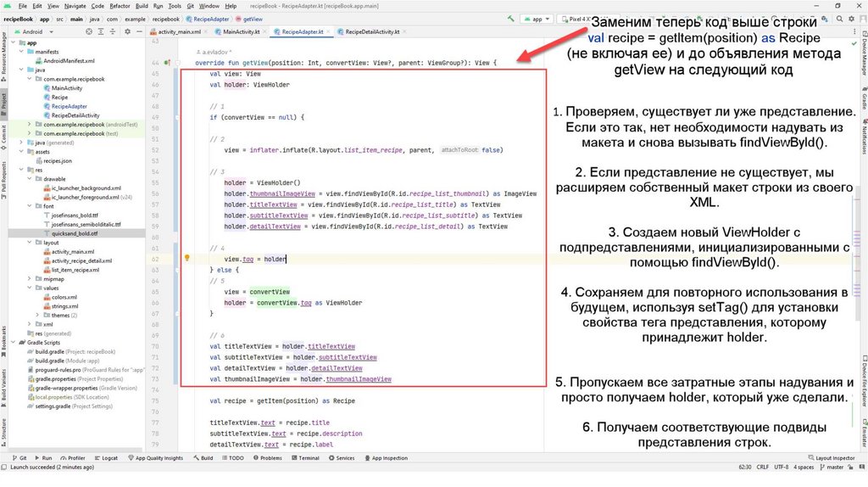
Task: Click the search everywhere magnifier icon
Action: [x=840, y=19]
